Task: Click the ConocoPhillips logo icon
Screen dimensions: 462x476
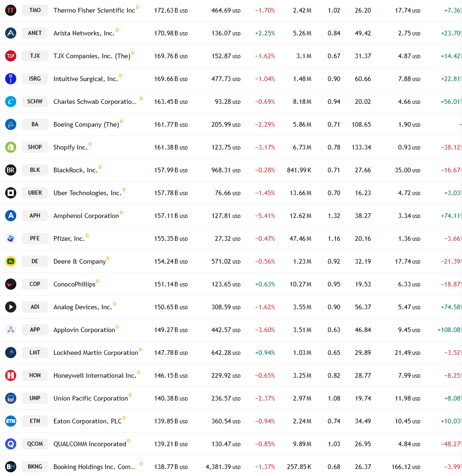Action: [11, 284]
